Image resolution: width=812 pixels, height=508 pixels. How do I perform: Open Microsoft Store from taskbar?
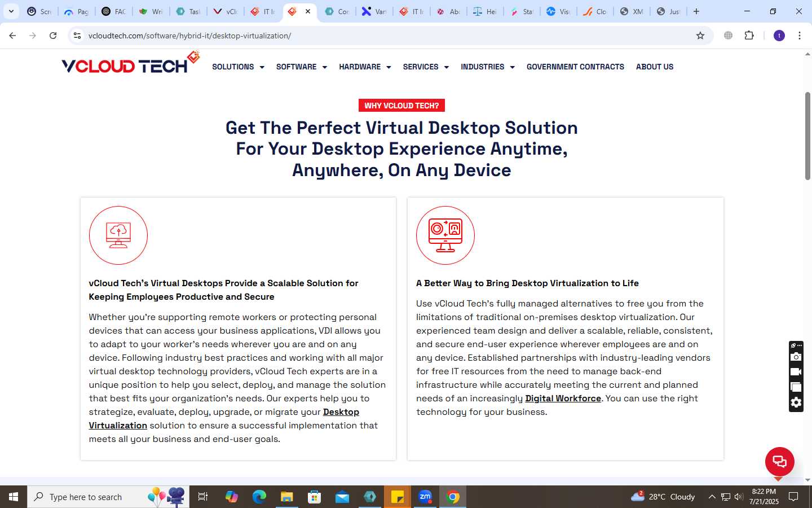click(315, 497)
